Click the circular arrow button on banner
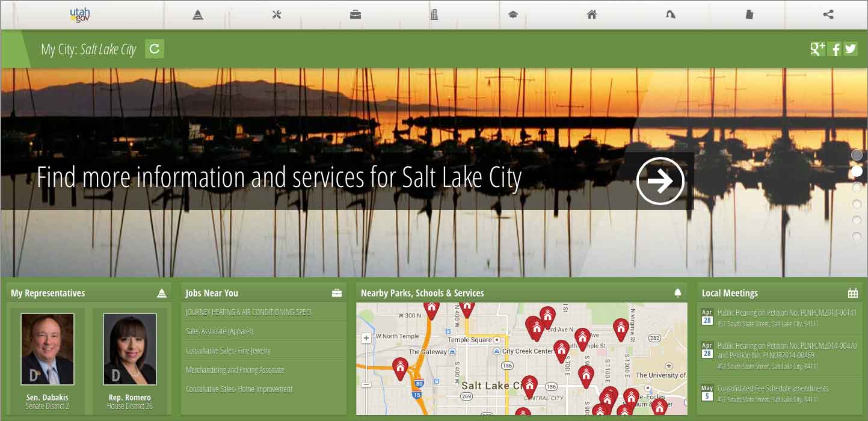The width and height of the screenshot is (868, 421). [x=660, y=181]
